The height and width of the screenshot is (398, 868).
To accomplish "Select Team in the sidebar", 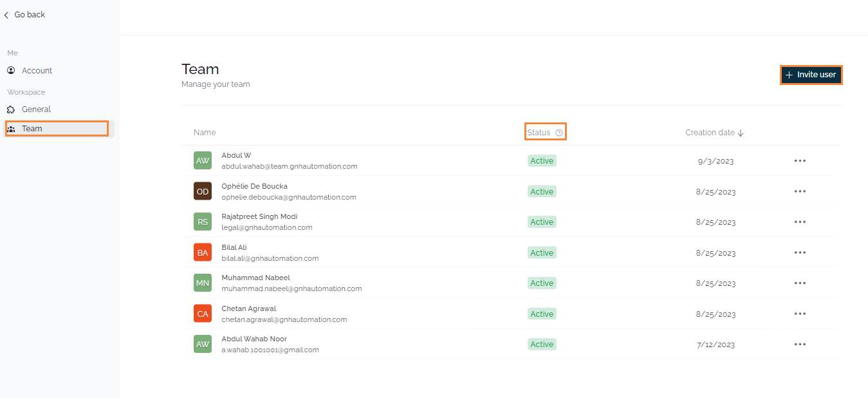I will (x=32, y=129).
